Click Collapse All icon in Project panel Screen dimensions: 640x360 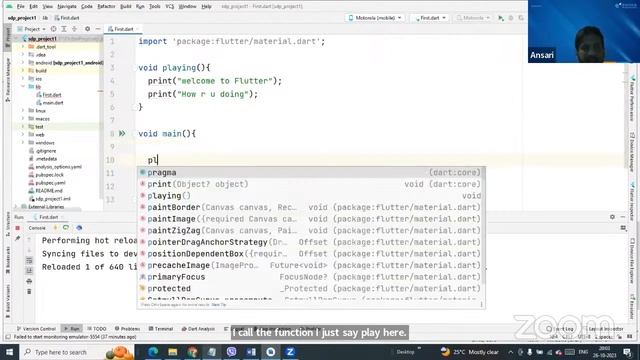[75, 29]
